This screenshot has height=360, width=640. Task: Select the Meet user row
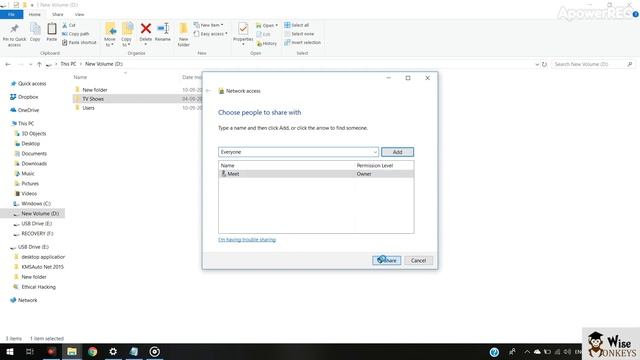pos(316,174)
